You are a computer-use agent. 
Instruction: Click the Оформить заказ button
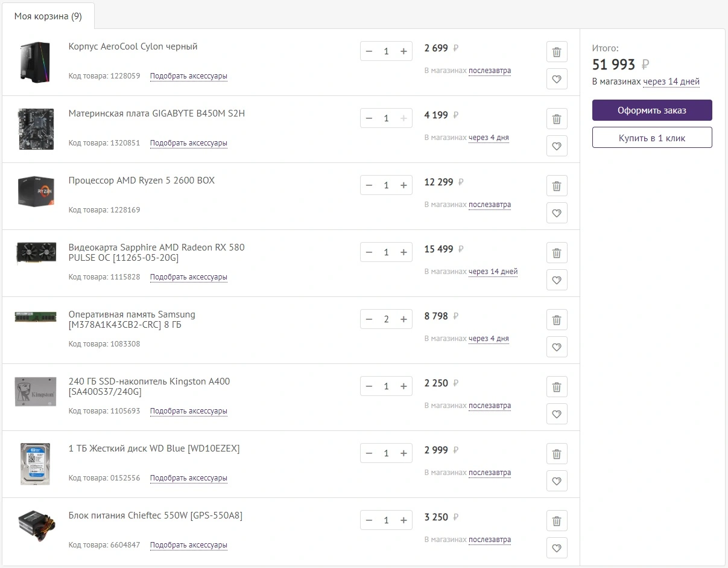(x=652, y=110)
